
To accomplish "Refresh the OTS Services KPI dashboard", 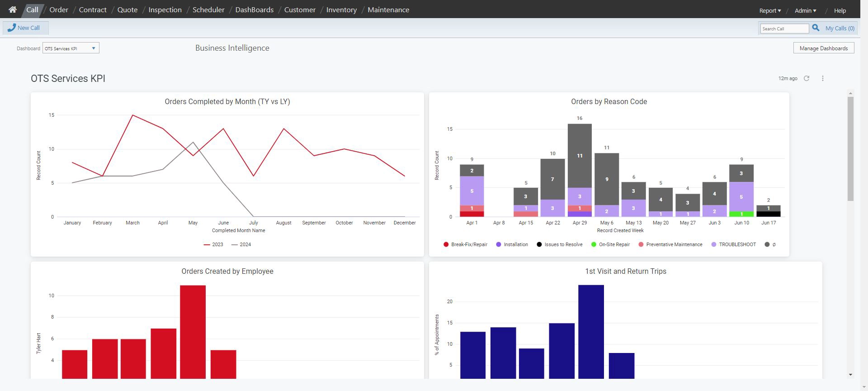I will [807, 78].
